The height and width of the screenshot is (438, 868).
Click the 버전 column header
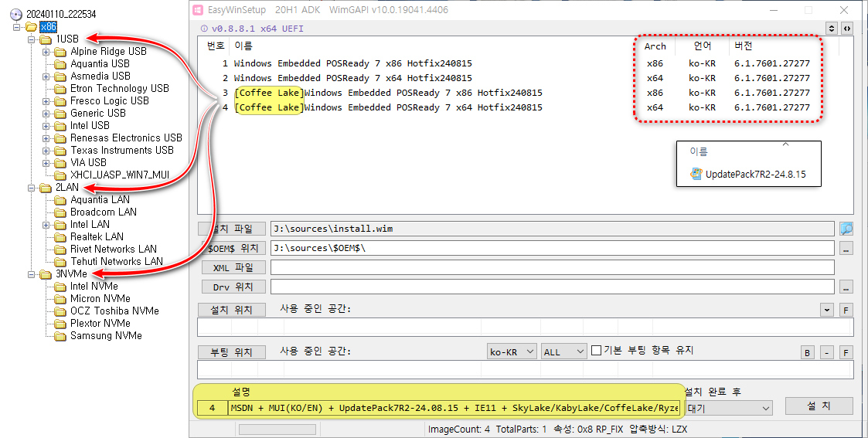tap(744, 46)
